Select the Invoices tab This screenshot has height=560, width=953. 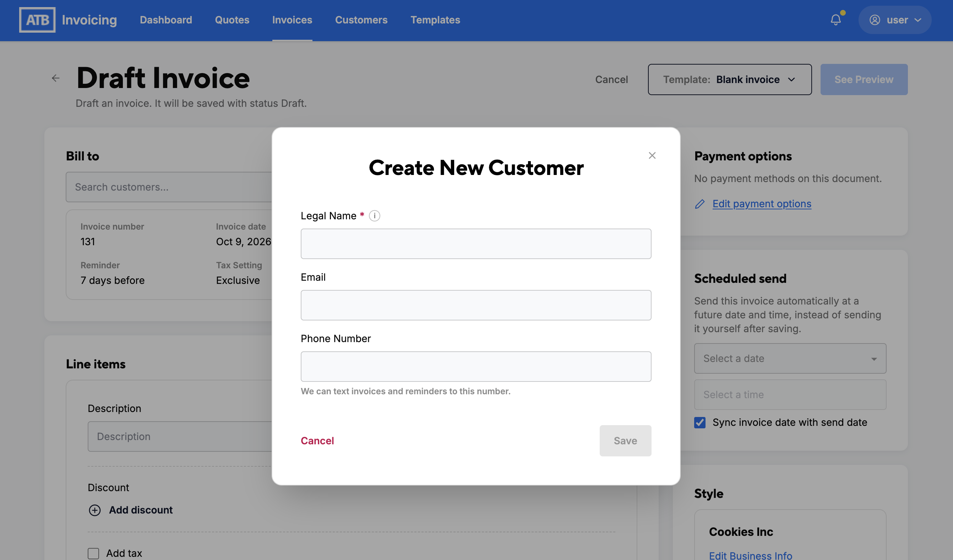292,20
